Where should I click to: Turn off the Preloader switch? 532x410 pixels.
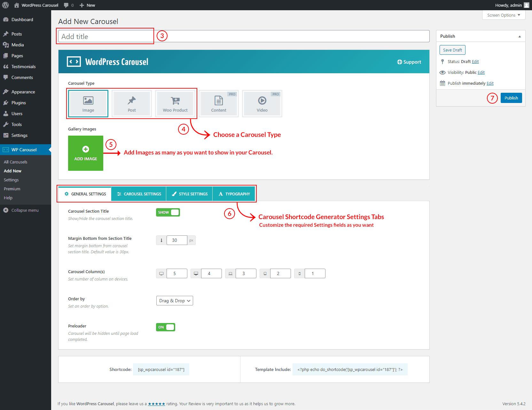(166, 327)
